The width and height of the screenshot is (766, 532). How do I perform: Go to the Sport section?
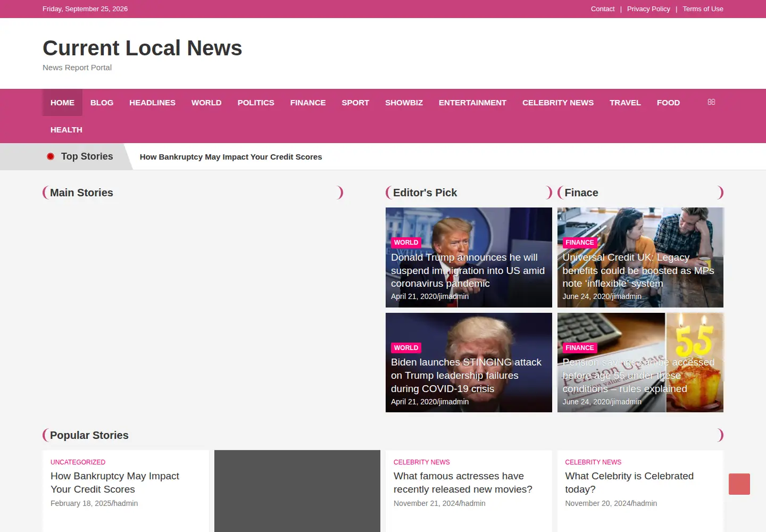coord(355,103)
